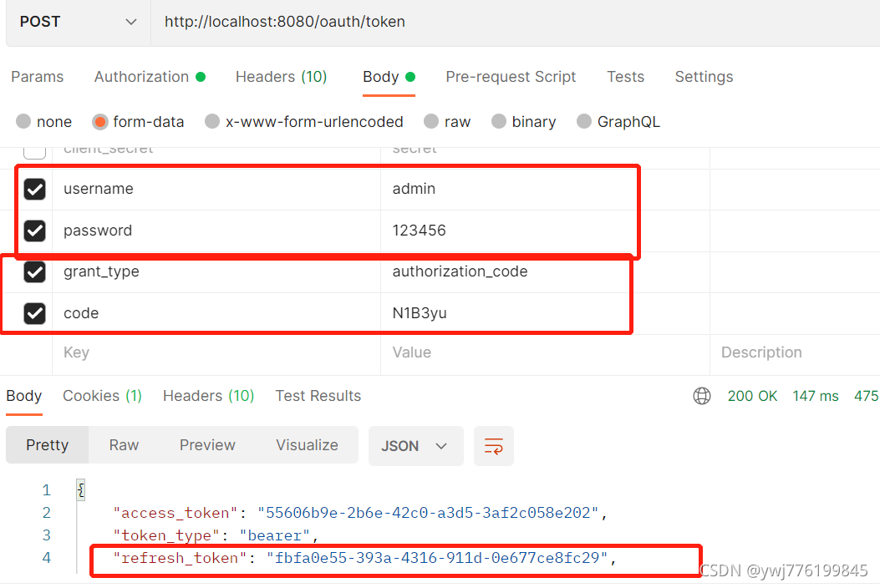This screenshot has width=880, height=588.
Task: Open the request Headers (10) tab
Action: (281, 77)
